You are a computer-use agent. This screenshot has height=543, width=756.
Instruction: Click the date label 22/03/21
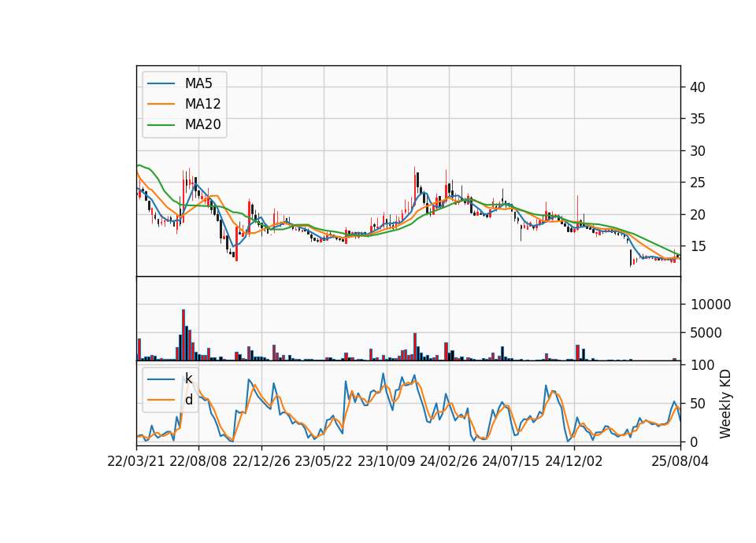(x=136, y=461)
